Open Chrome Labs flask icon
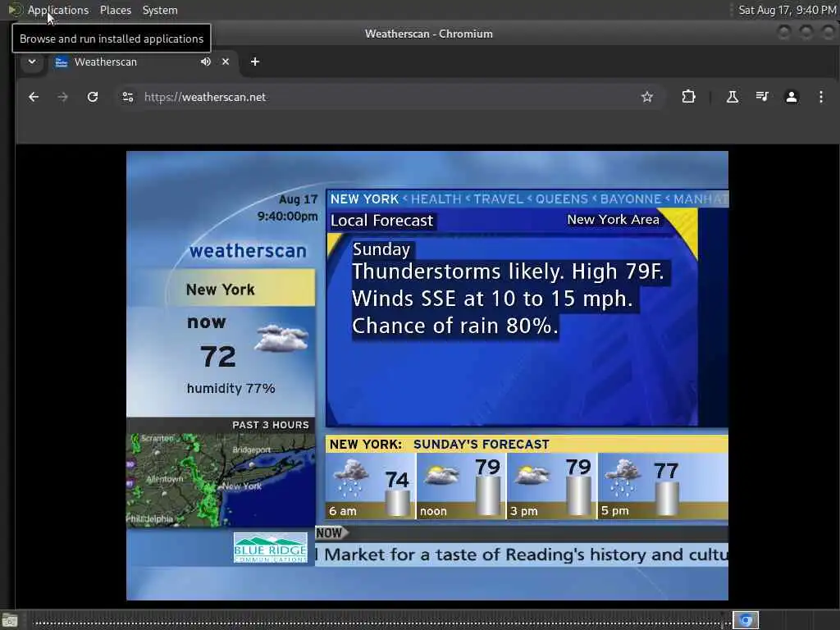This screenshot has width=840, height=630. tap(733, 97)
